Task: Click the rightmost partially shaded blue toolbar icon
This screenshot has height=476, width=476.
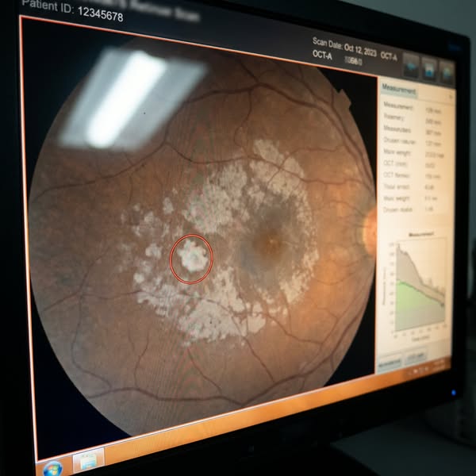Action: point(447,73)
